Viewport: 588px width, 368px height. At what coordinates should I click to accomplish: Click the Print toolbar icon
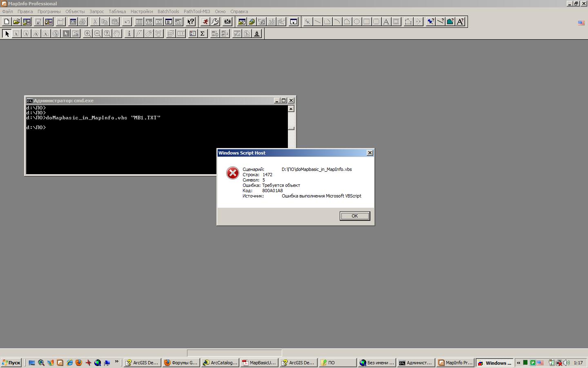pos(82,22)
